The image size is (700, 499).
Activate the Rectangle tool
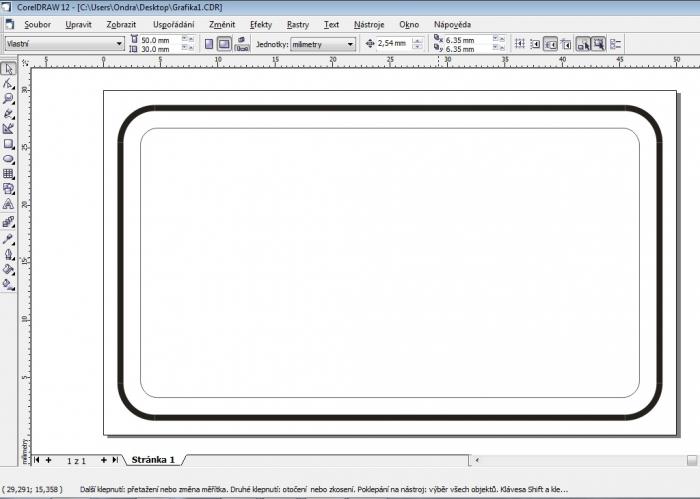(8, 144)
